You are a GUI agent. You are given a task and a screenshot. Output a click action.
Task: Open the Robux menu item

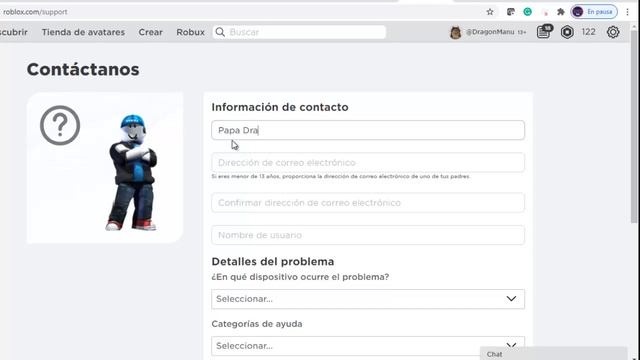click(x=190, y=32)
